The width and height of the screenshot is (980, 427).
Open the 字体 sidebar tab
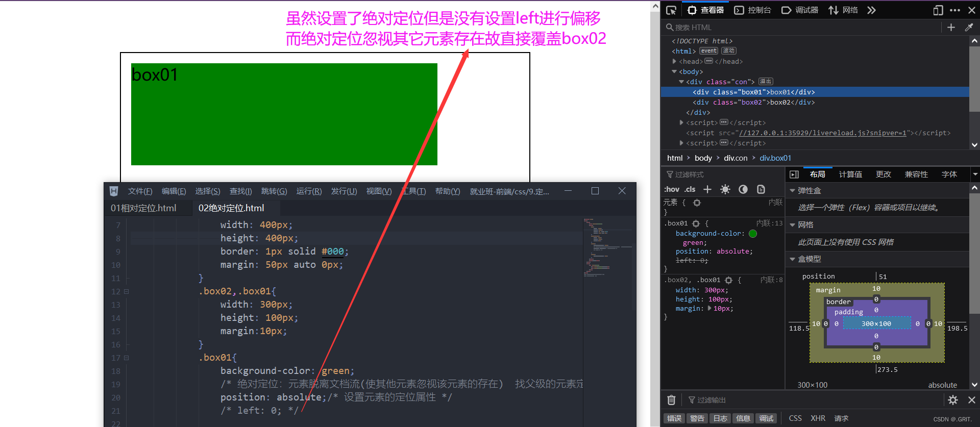click(x=949, y=174)
